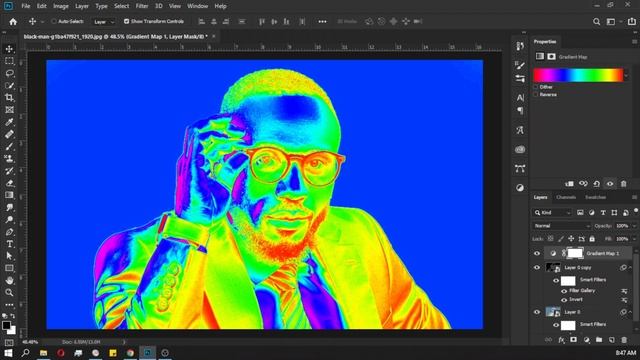
Task: Create new fill or adjustment layer icon
Action: [587, 340]
